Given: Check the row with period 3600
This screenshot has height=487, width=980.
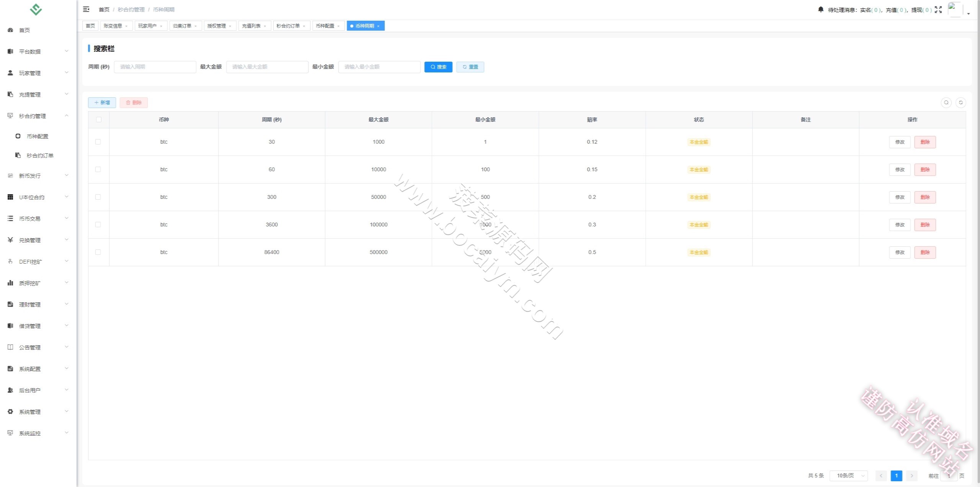Looking at the screenshot, I should pyautogui.click(x=98, y=225).
